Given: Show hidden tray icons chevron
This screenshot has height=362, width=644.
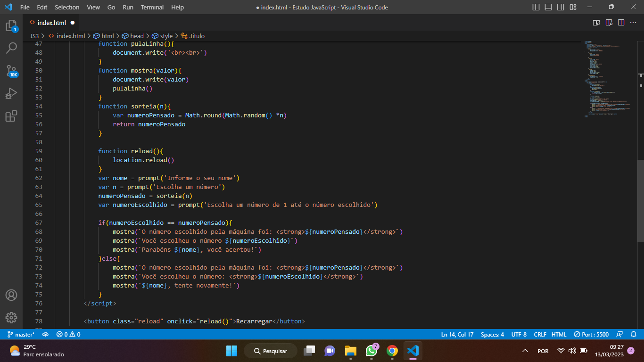Looking at the screenshot, I should pos(525,351).
